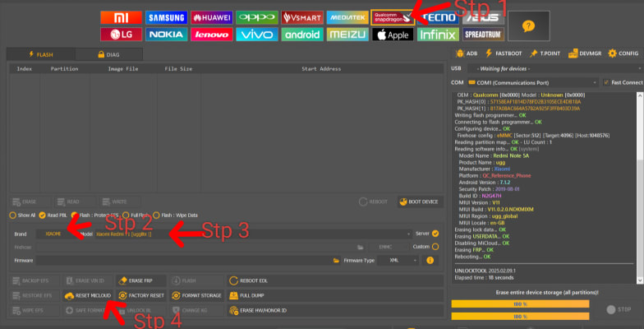Enable the Show All option
Image resolution: width=644 pixels, height=329 pixels.
22,215
